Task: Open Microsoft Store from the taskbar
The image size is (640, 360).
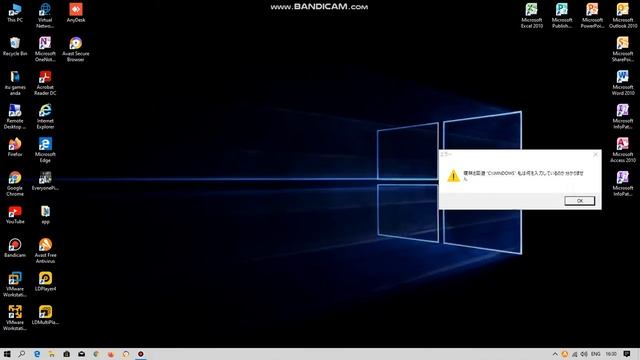Action: [67, 354]
